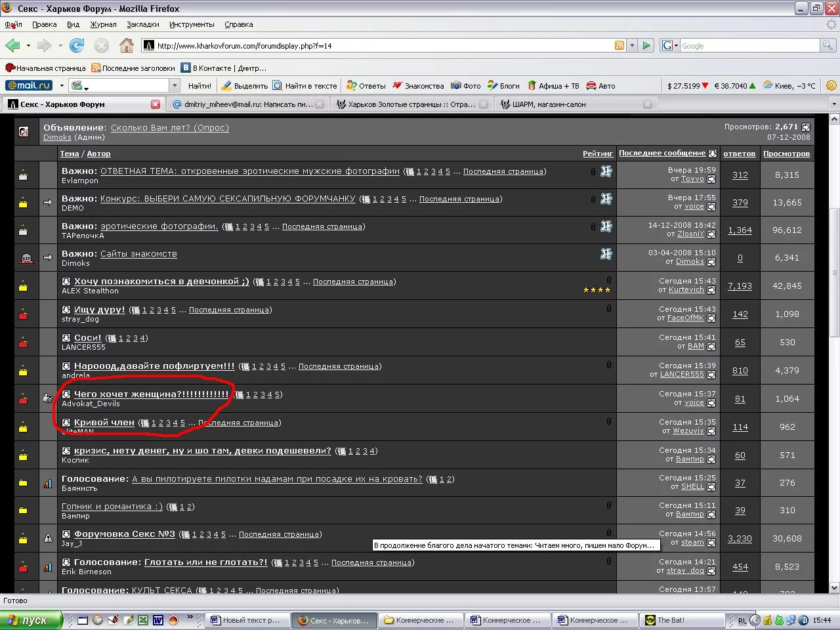Click the пуск Start button
Screen dimensions: 840x630
(x=30, y=620)
